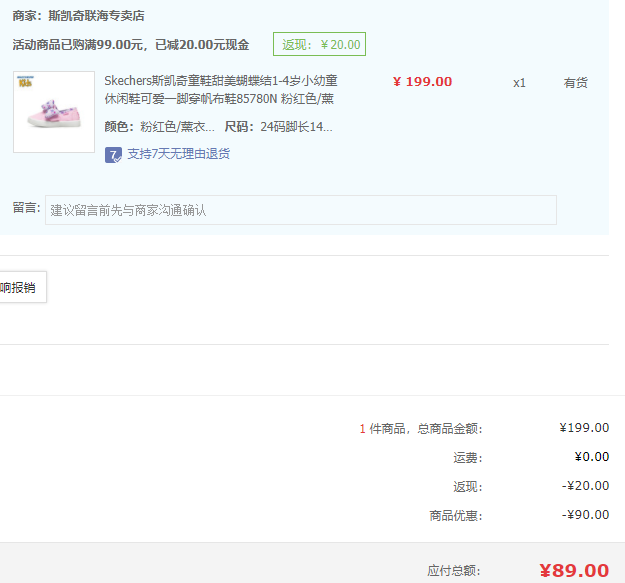Image resolution: width=625 pixels, height=583 pixels.
Task: Click the 有货 stock status
Action: pyautogui.click(x=575, y=83)
